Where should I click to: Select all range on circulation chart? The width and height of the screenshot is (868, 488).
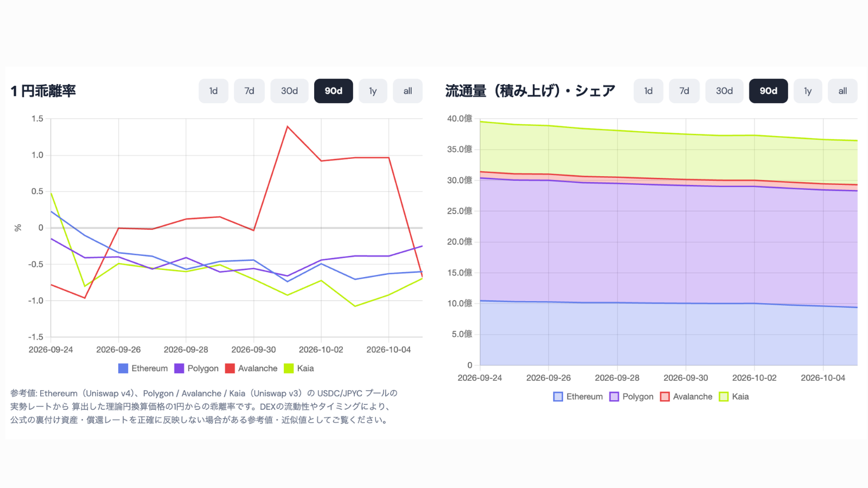click(x=843, y=91)
